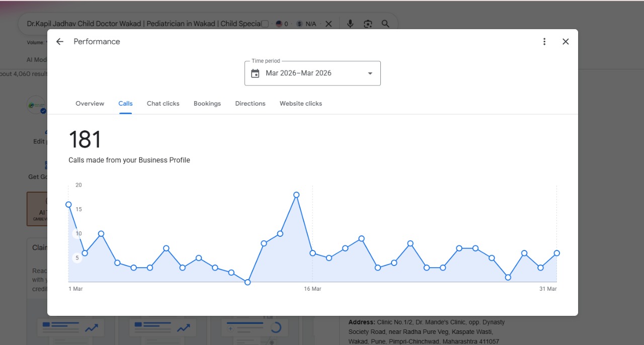Screen dimensions: 644x345
Task: Open Google Lens image search icon
Action: pyautogui.click(x=368, y=24)
